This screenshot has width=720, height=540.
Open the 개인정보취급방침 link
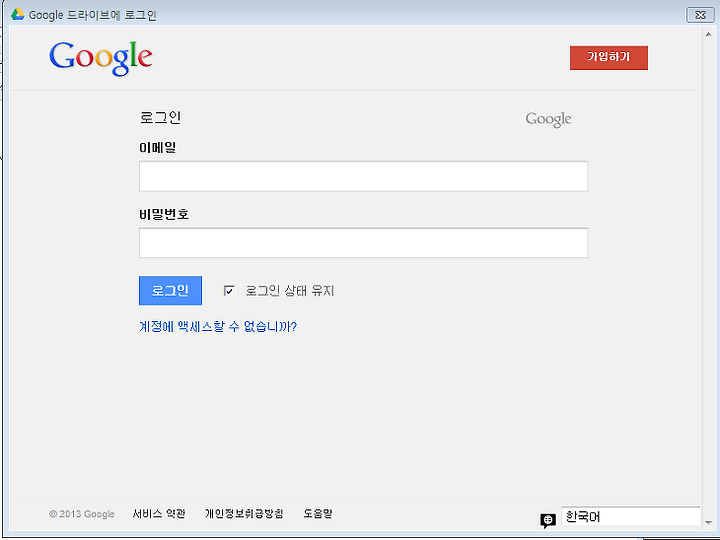click(244, 513)
